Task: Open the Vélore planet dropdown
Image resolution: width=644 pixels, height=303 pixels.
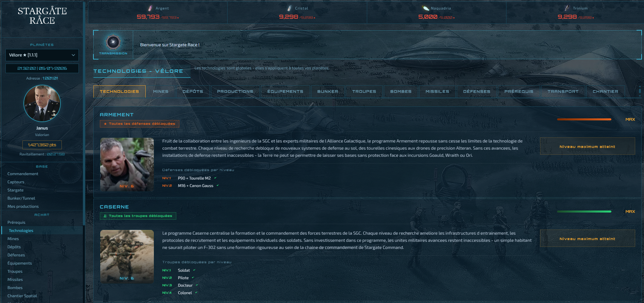Action: point(42,55)
